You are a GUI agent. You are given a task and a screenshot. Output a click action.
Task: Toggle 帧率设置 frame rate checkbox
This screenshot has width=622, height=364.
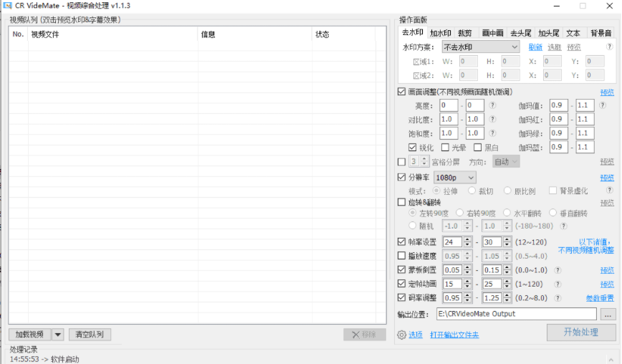(x=401, y=242)
